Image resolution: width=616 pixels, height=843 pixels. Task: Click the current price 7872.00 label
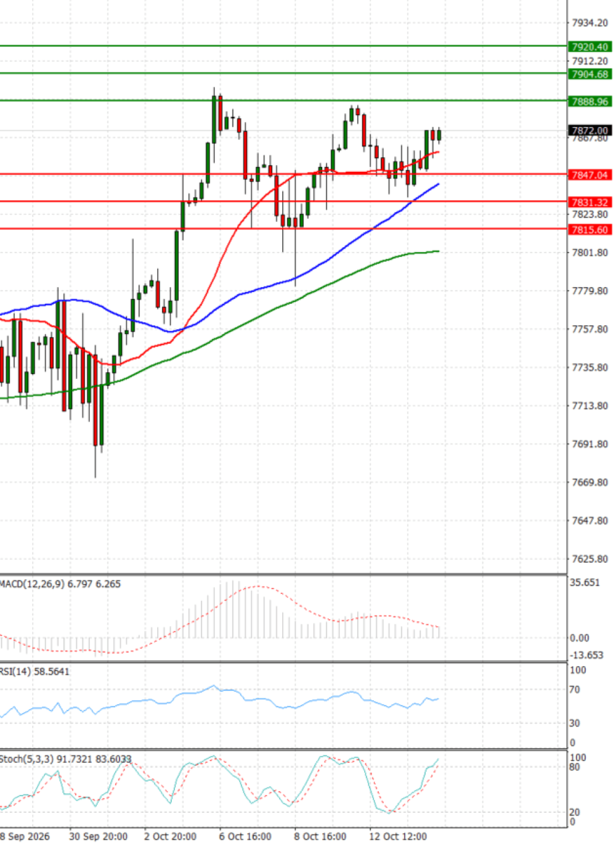[590, 131]
